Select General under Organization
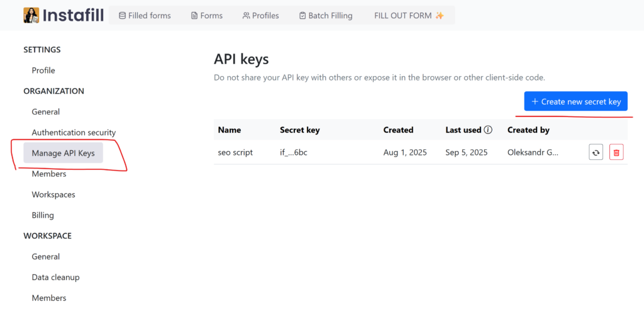 point(46,112)
